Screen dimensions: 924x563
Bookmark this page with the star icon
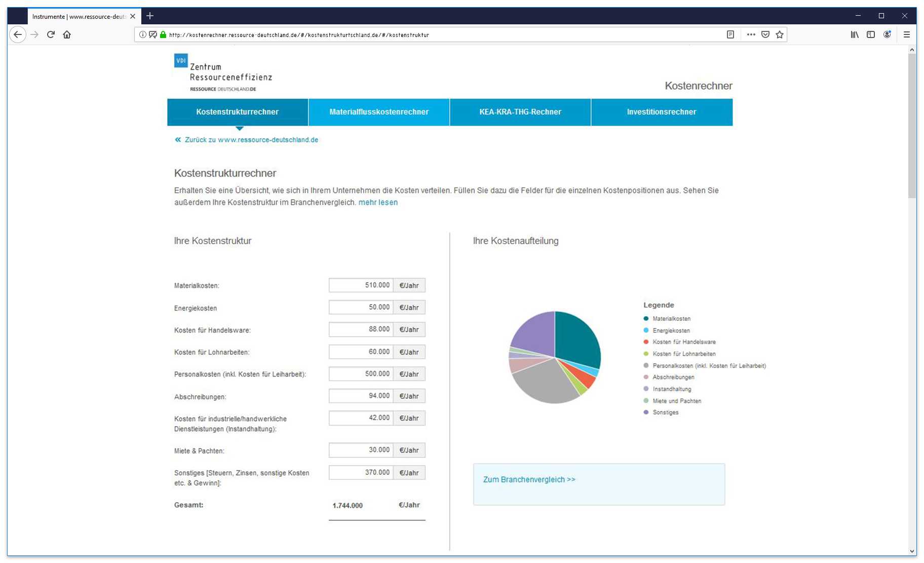(x=780, y=34)
